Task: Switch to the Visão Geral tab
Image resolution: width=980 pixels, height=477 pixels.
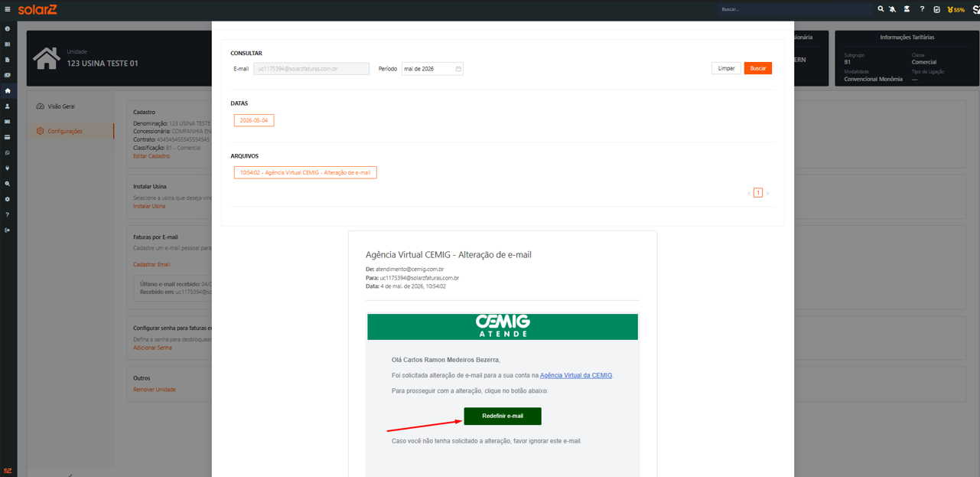Action: (61, 106)
